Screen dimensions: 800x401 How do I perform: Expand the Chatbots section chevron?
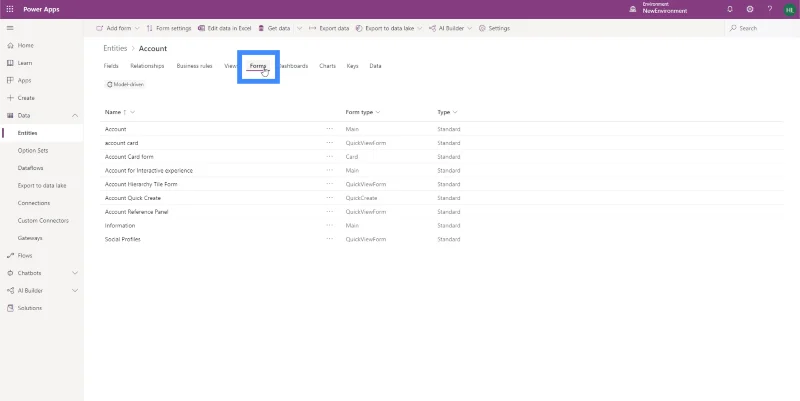pyautogui.click(x=75, y=273)
